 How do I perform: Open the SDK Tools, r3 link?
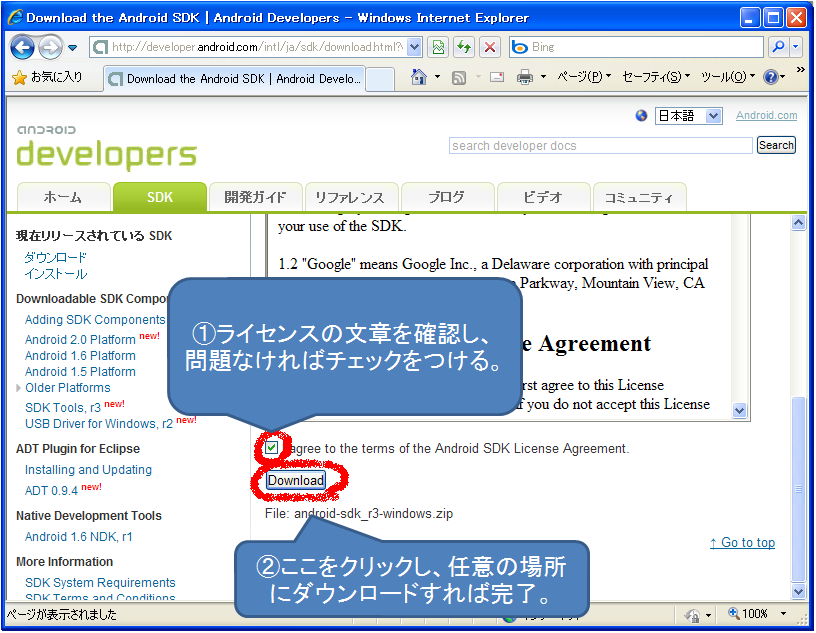63,408
